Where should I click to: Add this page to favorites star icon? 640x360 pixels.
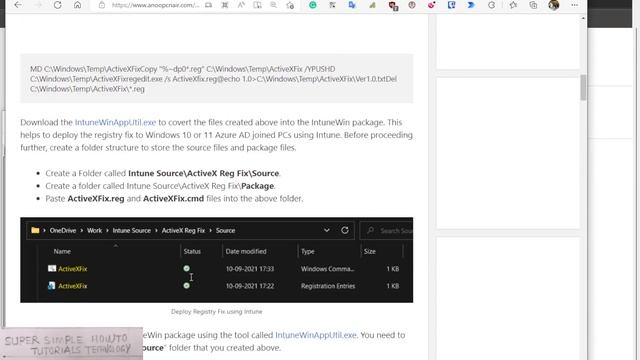[290, 5]
